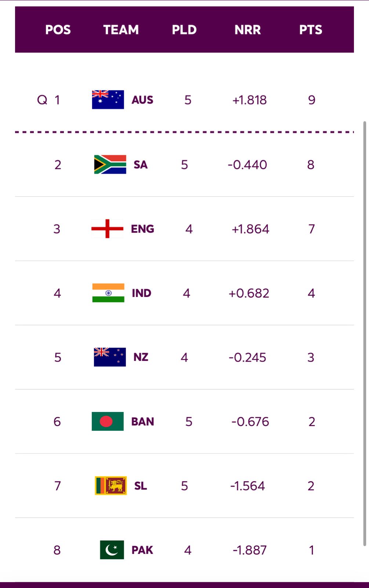The height and width of the screenshot is (588, 369).
Task: Click the Sri Lanka flag icon
Action: pyautogui.click(x=111, y=486)
